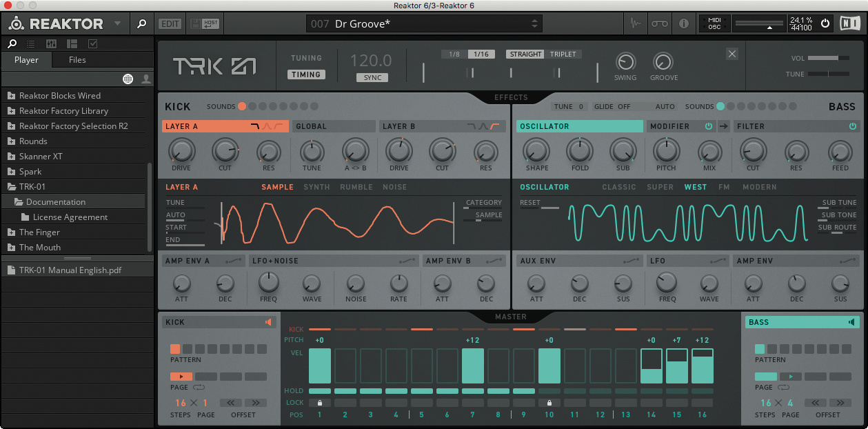Screen dimensions: 868x429
Task: Click the EDIT button
Action: tap(170, 23)
